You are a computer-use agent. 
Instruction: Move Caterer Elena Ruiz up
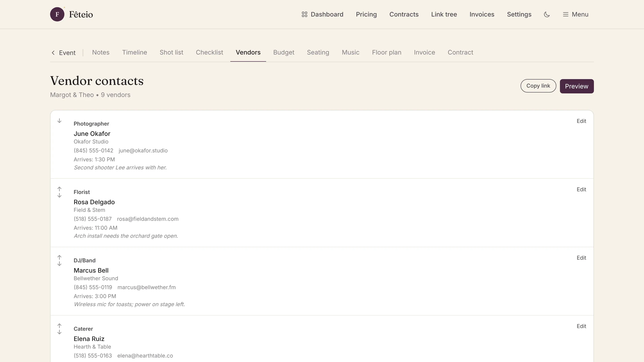[x=59, y=326]
